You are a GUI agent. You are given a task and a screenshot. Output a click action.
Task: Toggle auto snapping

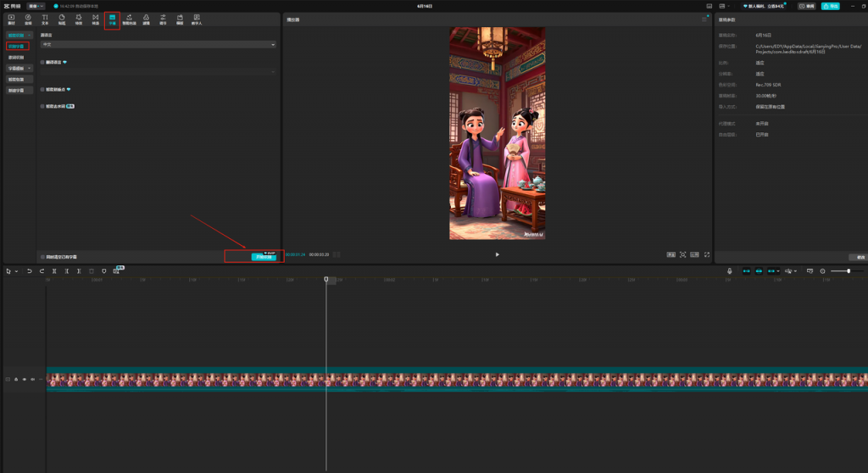pos(759,271)
